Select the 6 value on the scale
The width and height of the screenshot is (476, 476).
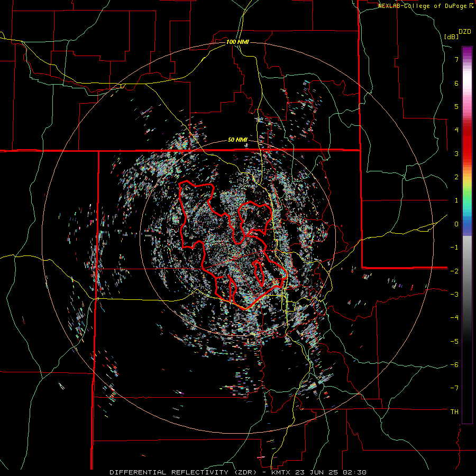point(456,83)
